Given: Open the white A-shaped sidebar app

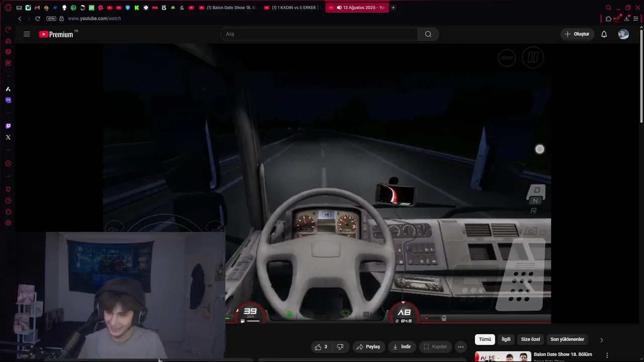Looking at the screenshot, I should click(8, 89).
